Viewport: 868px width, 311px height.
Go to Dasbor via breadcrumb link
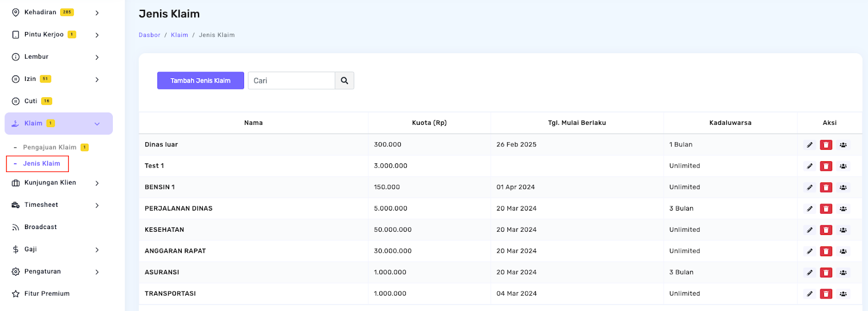[x=149, y=35]
